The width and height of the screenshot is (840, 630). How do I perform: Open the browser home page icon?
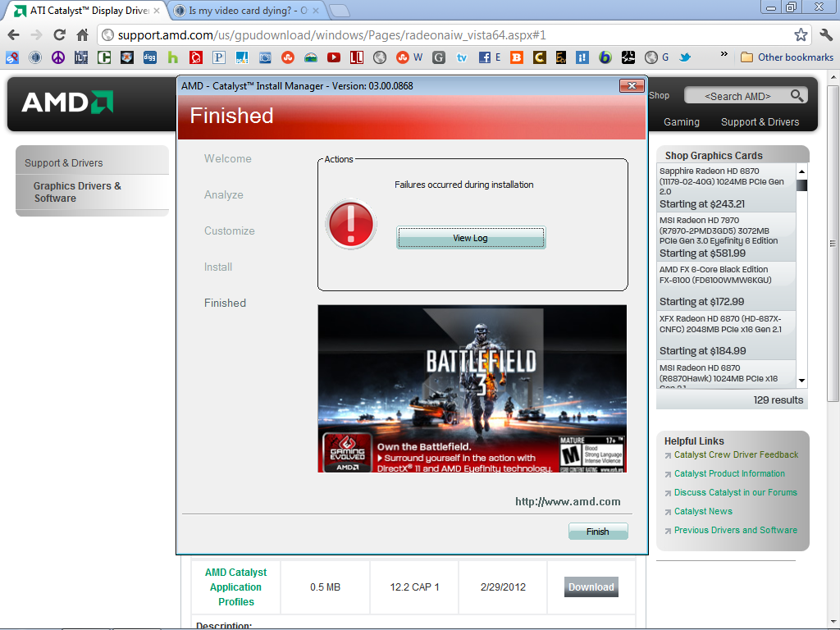(x=82, y=35)
